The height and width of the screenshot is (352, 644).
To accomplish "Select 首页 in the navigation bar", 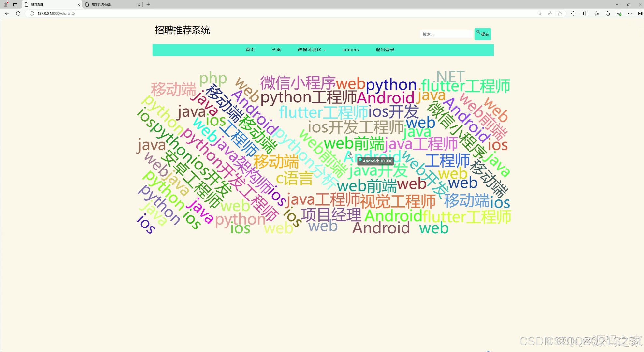I will point(250,50).
